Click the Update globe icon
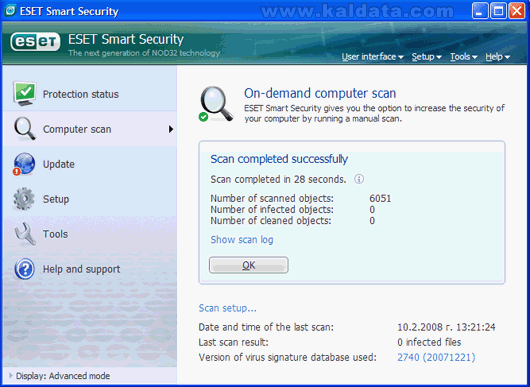530x387 pixels. 24,164
